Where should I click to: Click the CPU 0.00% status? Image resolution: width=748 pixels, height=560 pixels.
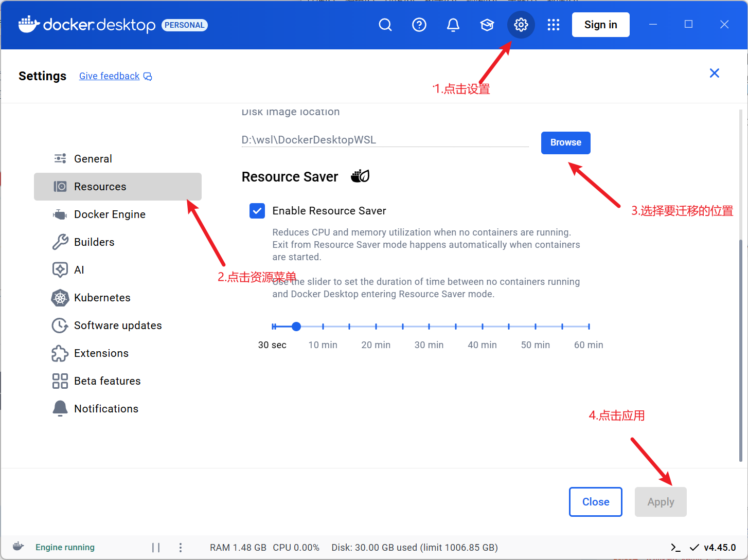[296, 548]
